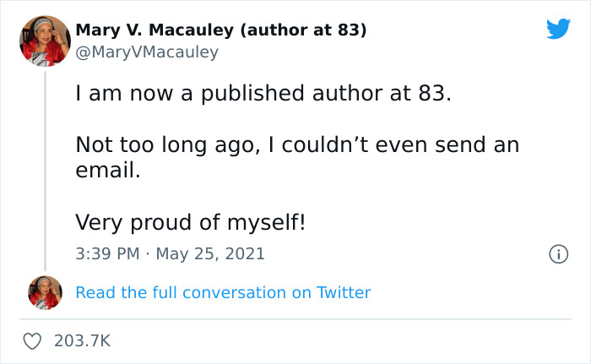Screen dimensions: 591x364
Task: Click the word "email." in the tweet
Action: pos(106,171)
